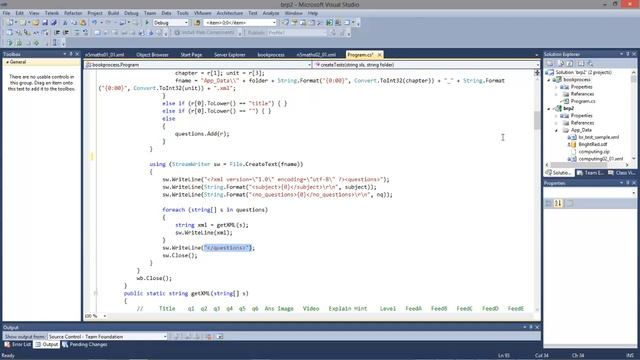Click the Open File folder icon

click(x=36, y=23)
